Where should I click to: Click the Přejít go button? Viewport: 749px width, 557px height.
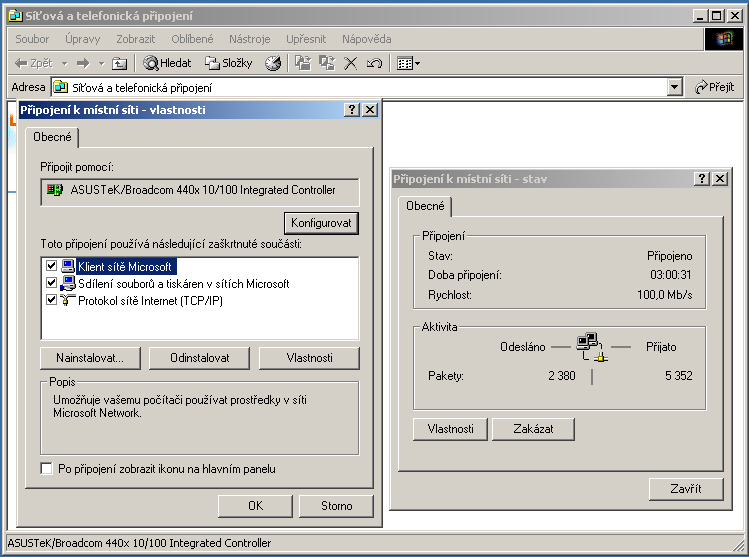tap(715, 87)
